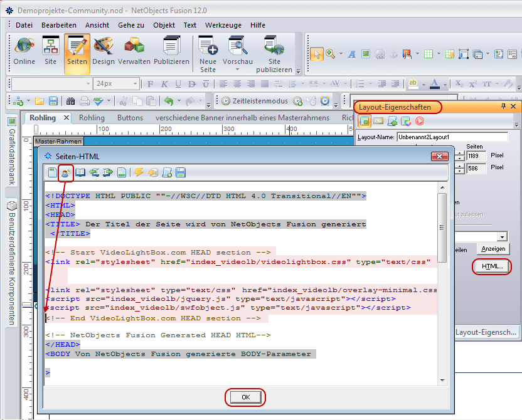Toggle center alignment formatting
The image size is (522, 420).
tap(237, 84)
